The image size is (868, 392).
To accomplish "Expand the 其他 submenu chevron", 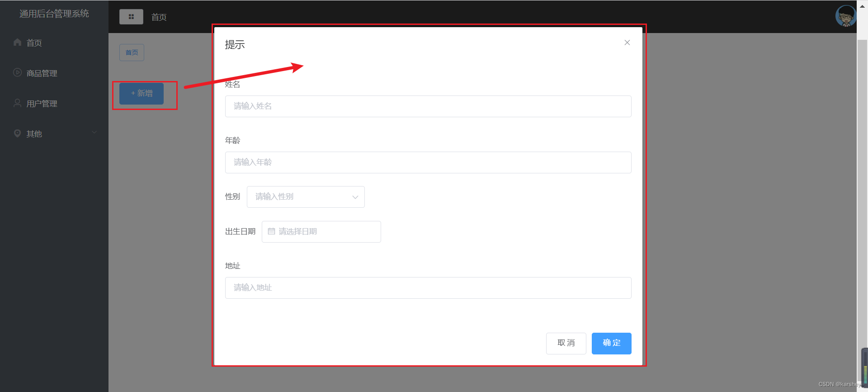I will 94,133.
